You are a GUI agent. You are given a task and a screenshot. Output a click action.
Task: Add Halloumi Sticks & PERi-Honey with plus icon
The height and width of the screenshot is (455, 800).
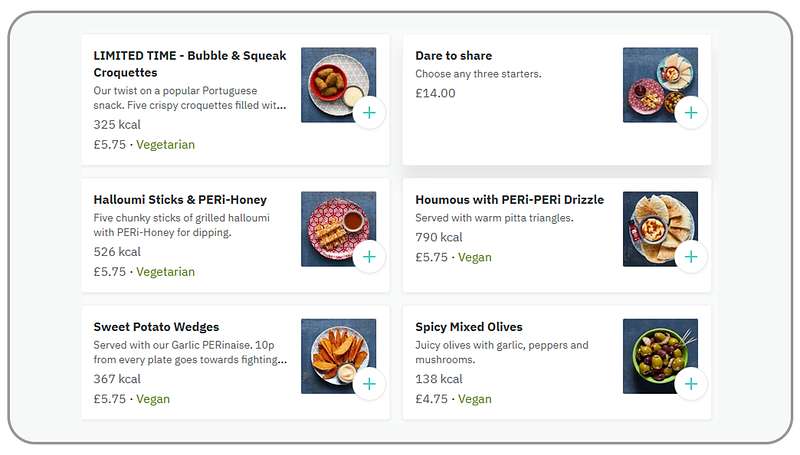pos(369,257)
